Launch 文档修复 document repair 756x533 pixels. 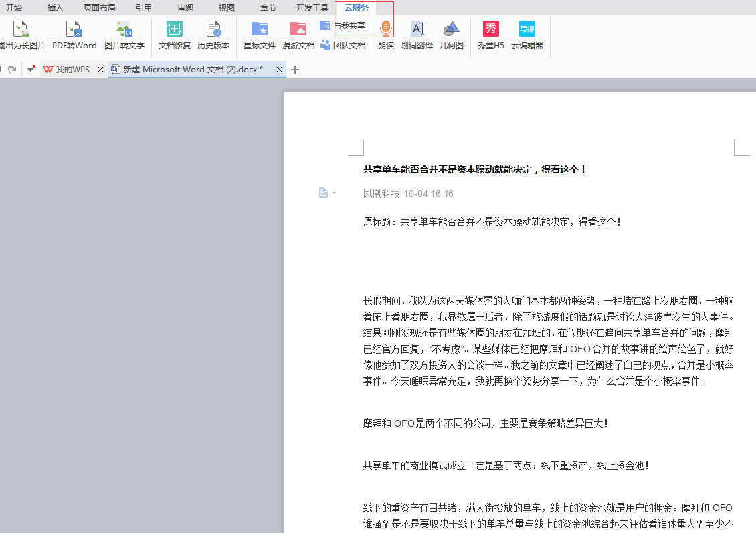coord(175,30)
